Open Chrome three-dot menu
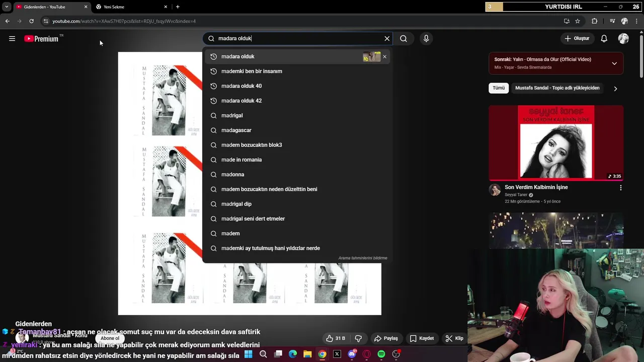Screen dimensions: 644x362 pos(637,21)
